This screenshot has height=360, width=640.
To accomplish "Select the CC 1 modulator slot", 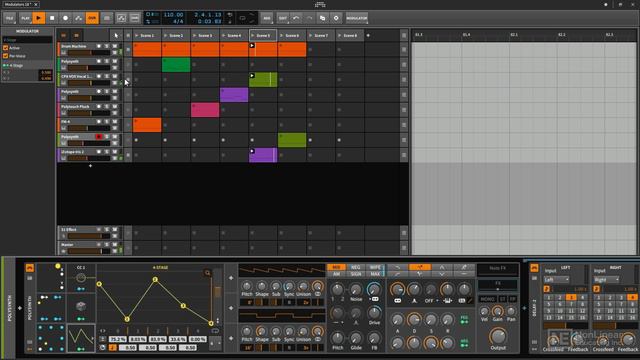I will (x=81, y=278).
